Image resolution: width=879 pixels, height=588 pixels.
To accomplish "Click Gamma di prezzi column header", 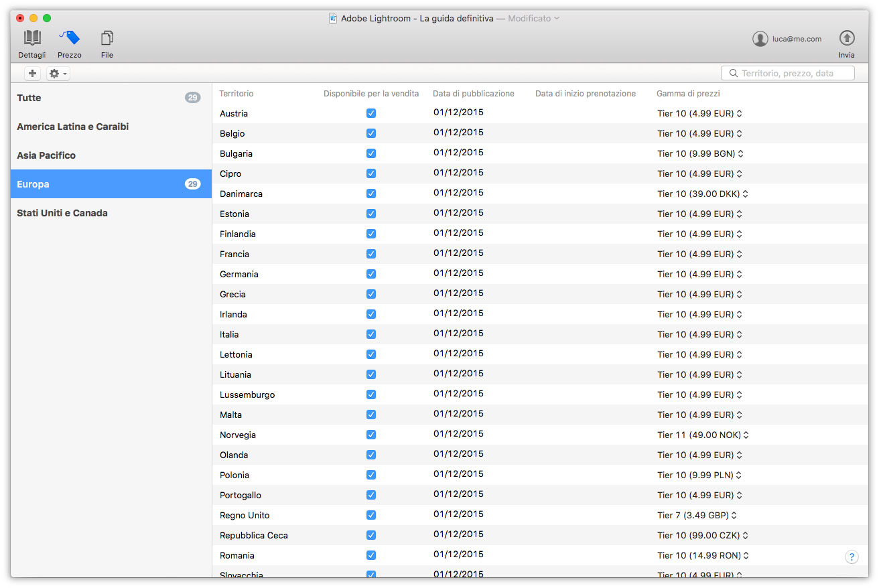I will [688, 94].
